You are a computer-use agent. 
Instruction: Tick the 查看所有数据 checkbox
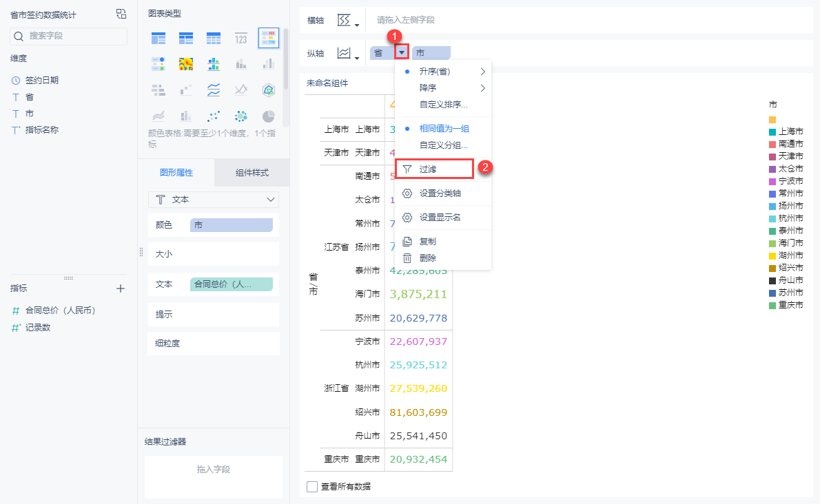[312, 487]
